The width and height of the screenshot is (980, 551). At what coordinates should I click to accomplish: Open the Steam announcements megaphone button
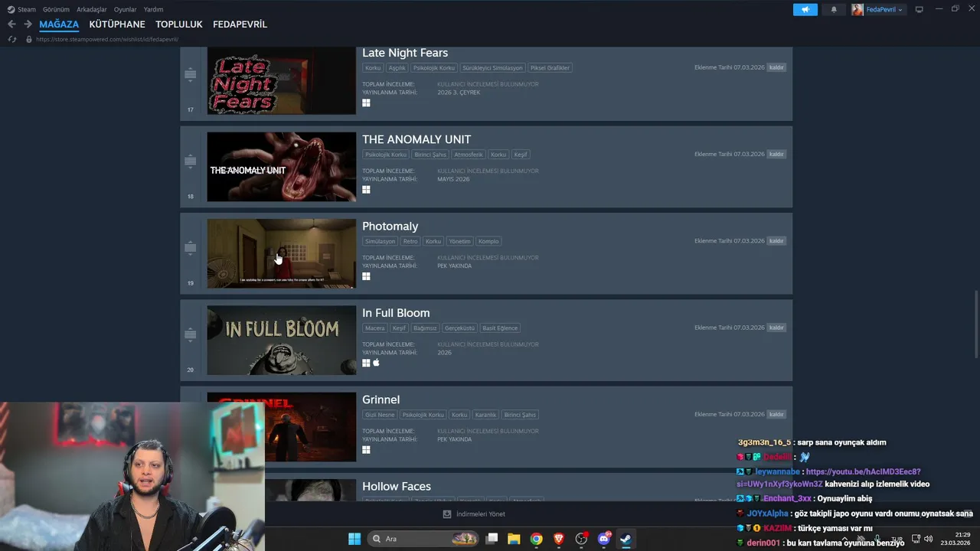pos(805,9)
